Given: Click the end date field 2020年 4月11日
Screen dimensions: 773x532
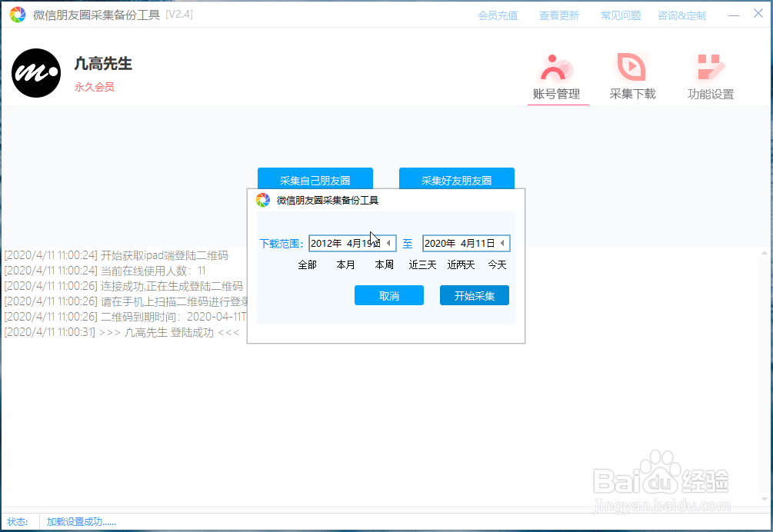Looking at the screenshot, I should (x=466, y=244).
